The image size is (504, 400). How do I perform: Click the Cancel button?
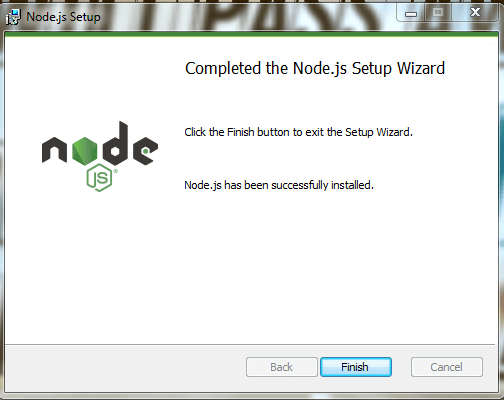point(447,367)
